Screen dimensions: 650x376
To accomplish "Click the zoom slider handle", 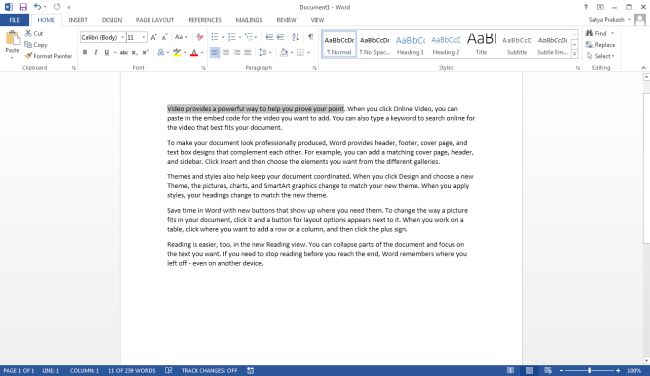I will 589,371.
